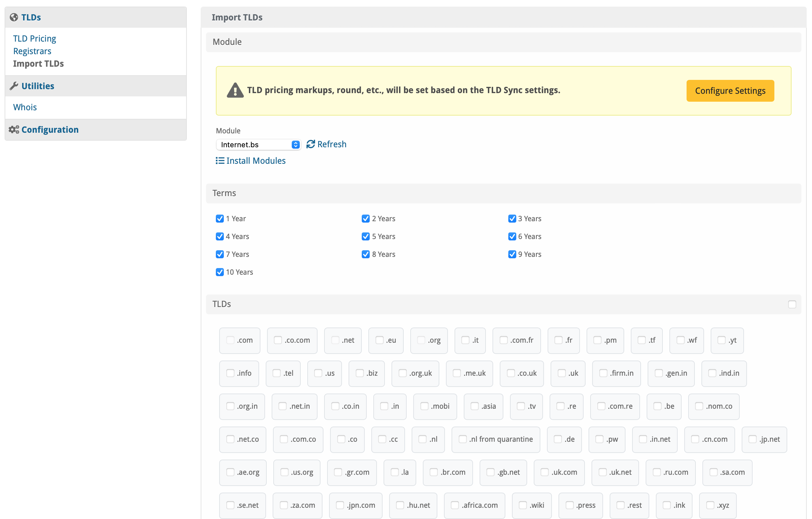Toggle the select-all TLDs checkbox
The height and width of the screenshot is (519, 812).
pos(792,304)
